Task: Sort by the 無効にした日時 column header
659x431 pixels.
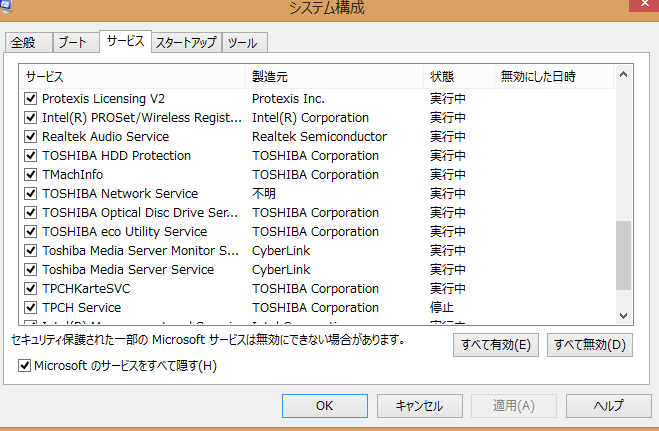Action: coord(554,76)
